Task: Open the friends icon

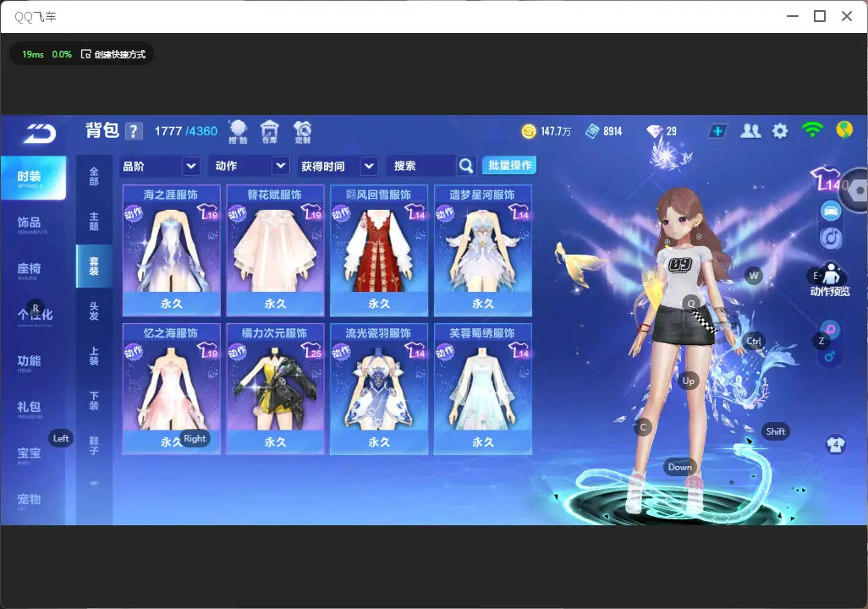Action: pos(750,131)
